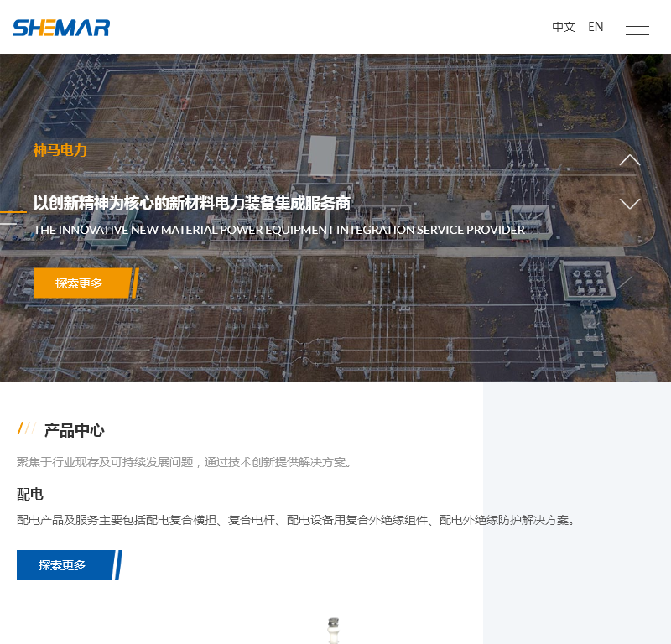Open the hamburger navigation menu
This screenshot has width=671, height=644.
click(637, 26)
